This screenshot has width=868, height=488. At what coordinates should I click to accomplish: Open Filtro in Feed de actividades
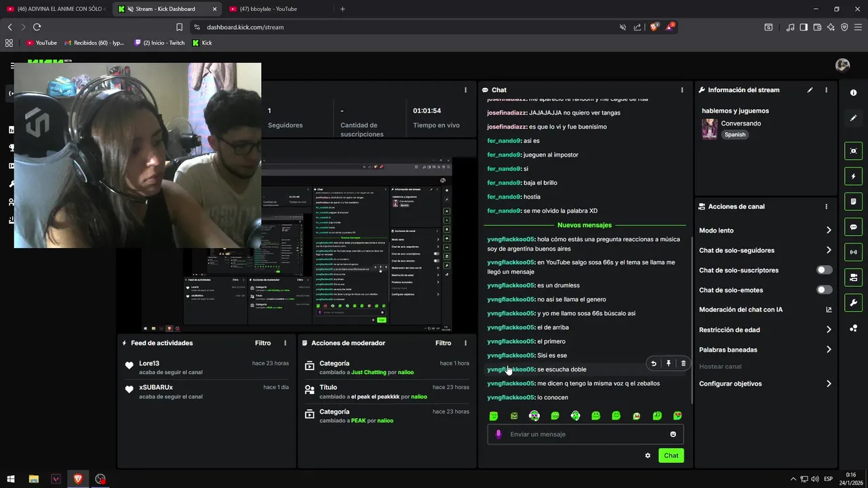pyautogui.click(x=262, y=343)
